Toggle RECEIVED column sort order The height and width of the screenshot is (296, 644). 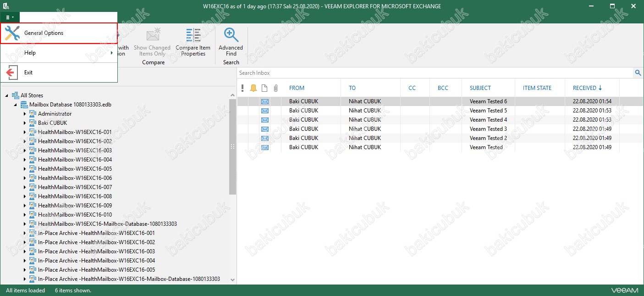tap(588, 88)
